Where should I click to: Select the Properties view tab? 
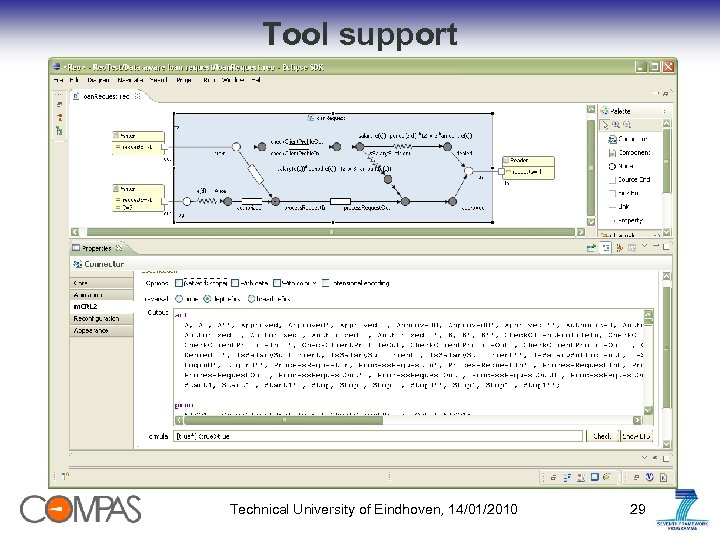[97, 248]
